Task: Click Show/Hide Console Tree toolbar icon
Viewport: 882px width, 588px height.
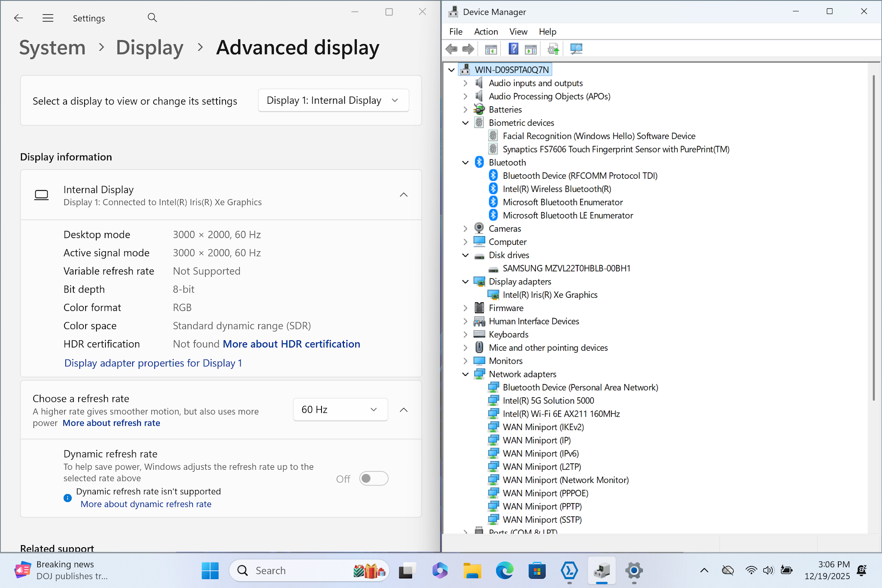Action: pyautogui.click(x=491, y=49)
